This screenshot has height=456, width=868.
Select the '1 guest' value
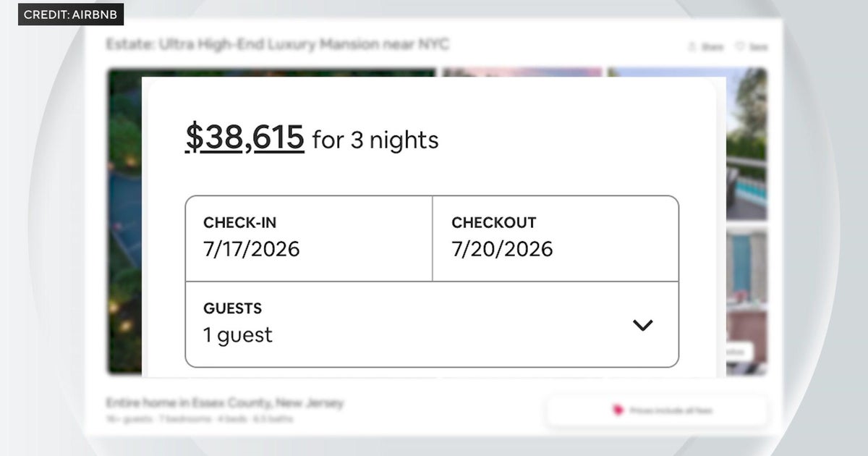point(238,335)
